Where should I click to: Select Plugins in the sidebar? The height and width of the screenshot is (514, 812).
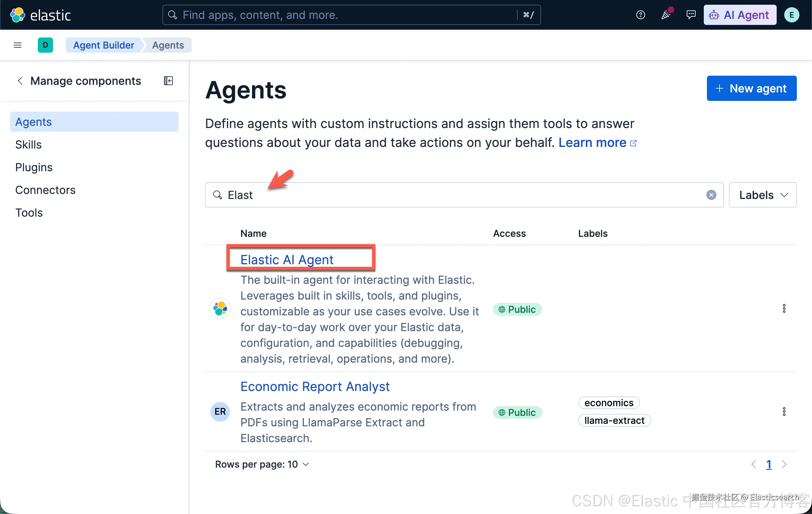[x=34, y=167]
